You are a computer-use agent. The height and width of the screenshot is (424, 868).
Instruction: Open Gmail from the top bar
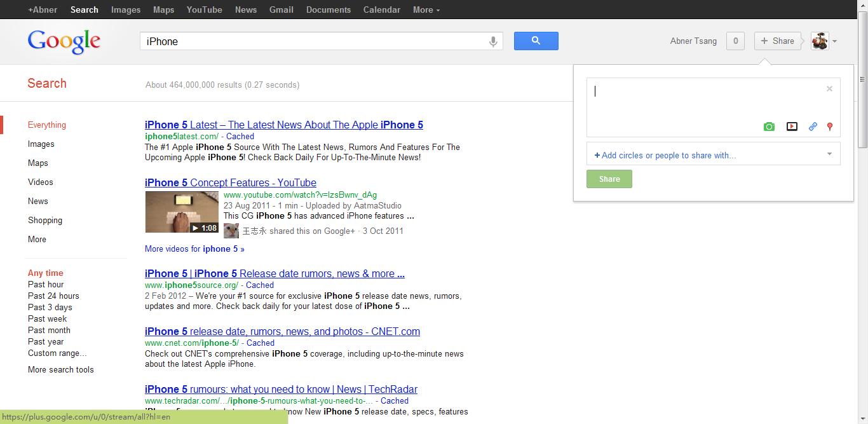(x=281, y=10)
